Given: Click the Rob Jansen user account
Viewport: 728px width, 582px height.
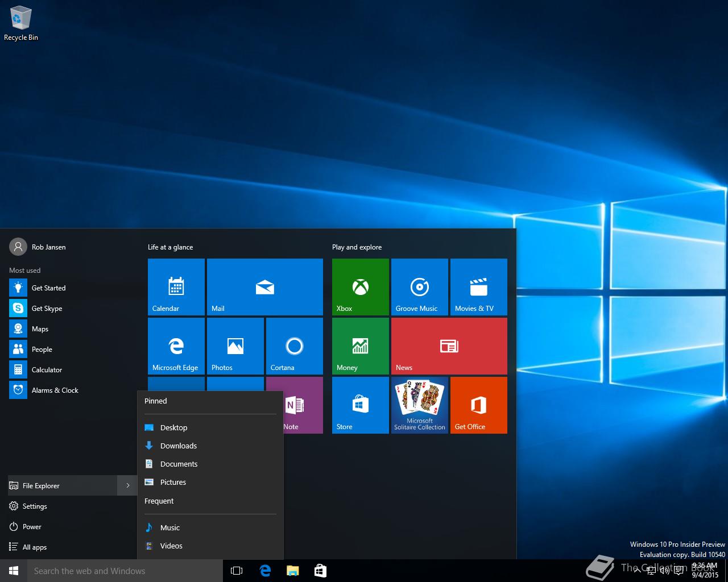Looking at the screenshot, I should (38, 247).
